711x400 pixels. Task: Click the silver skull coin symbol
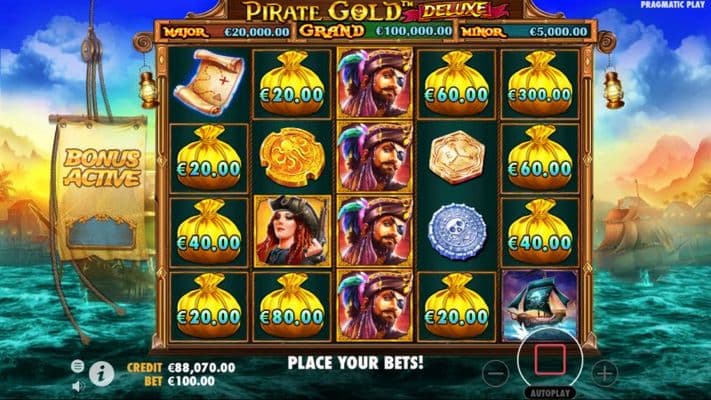click(457, 231)
